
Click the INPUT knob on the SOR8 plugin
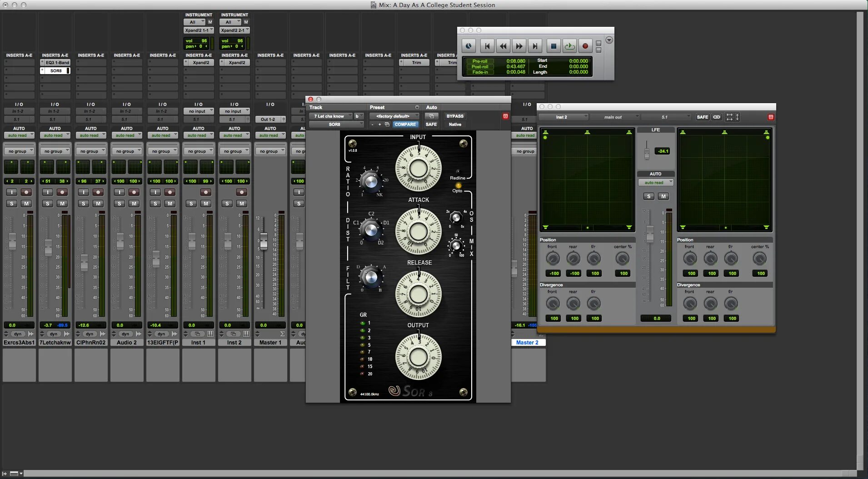(418, 168)
